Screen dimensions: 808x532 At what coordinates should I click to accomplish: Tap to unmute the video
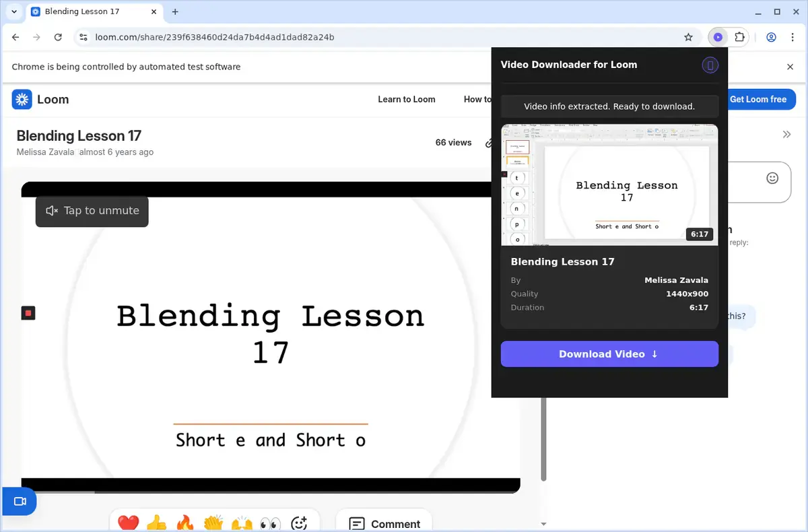[x=92, y=211]
